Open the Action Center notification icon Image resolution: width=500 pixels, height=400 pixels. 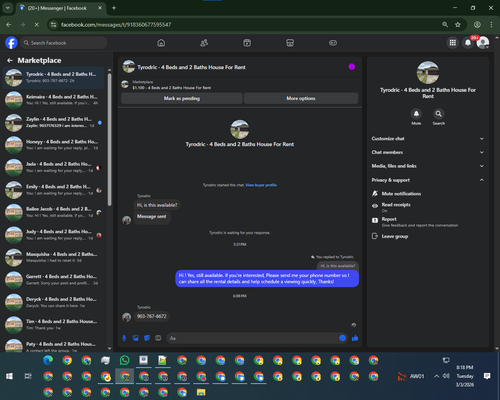[487, 376]
